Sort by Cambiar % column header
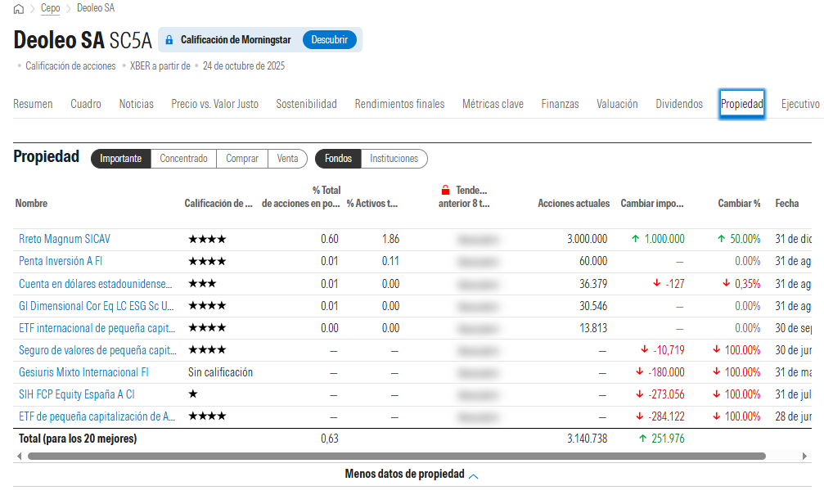824x504 pixels. 740,204
